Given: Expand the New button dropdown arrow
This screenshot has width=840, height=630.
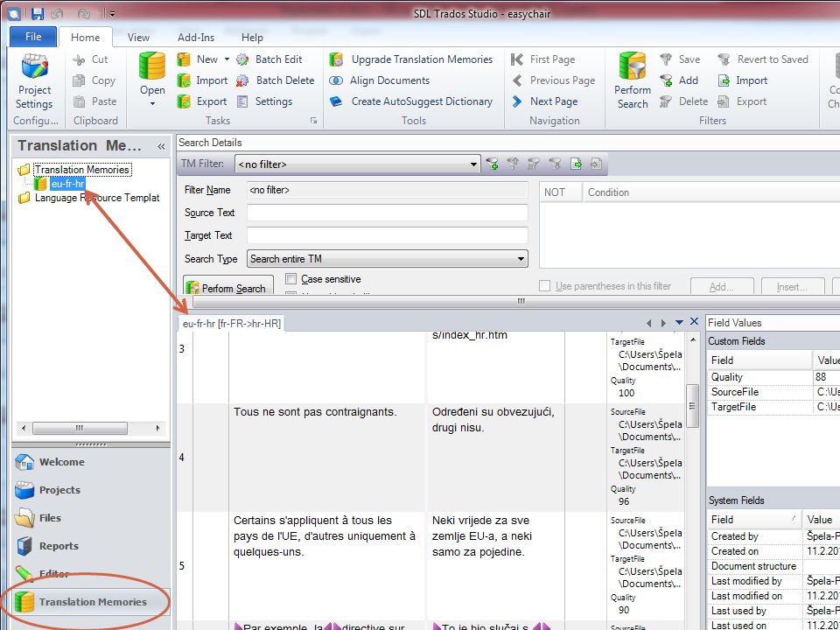Looking at the screenshot, I should [227, 59].
